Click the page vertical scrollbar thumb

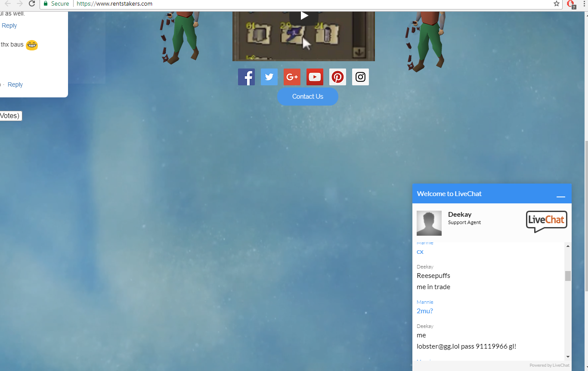[586, 216]
